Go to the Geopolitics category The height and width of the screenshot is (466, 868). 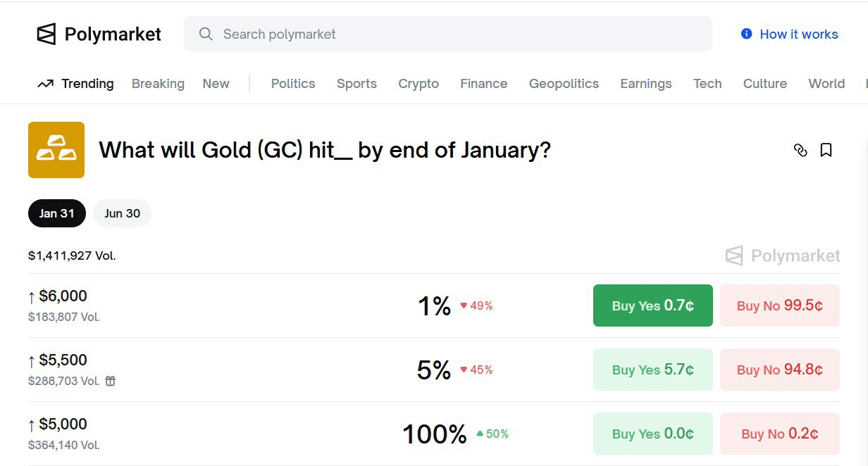tap(564, 84)
